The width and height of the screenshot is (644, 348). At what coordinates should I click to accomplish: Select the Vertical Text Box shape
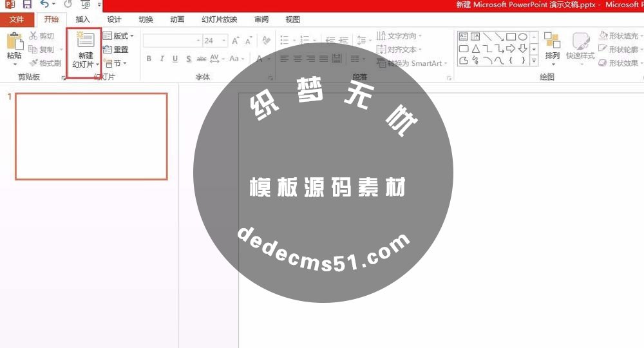click(475, 37)
